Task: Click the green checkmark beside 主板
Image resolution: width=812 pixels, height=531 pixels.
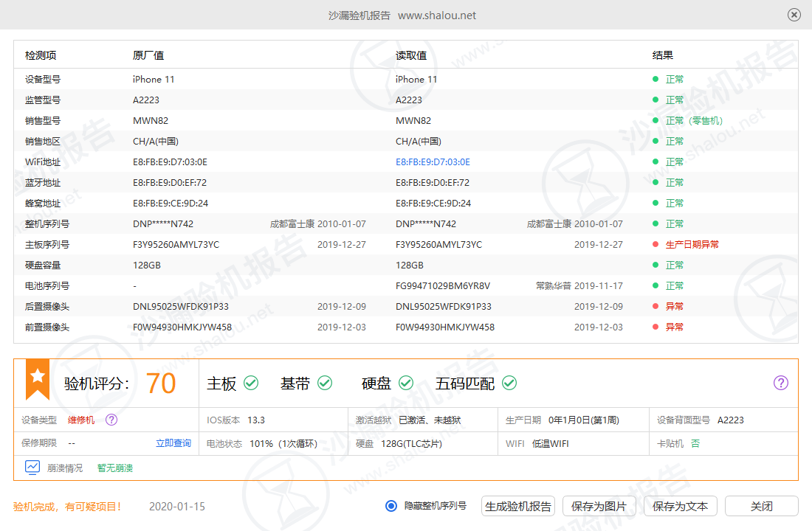Action: point(252,383)
